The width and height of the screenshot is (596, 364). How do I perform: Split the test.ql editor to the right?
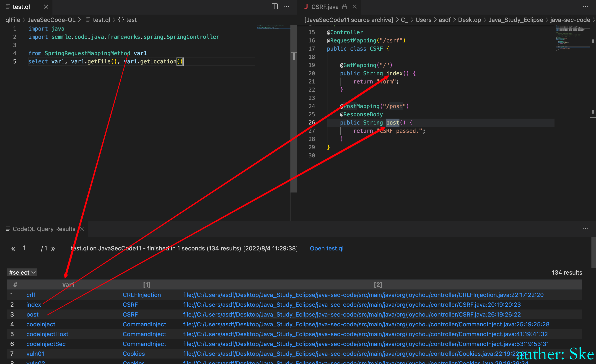[x=275, y=7]
